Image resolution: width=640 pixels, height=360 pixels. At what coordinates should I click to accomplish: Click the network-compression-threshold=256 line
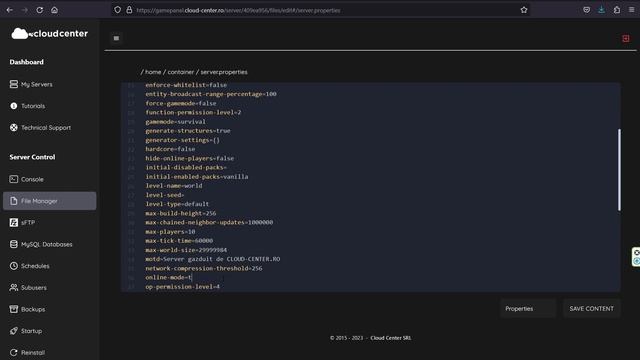(204, 269)
